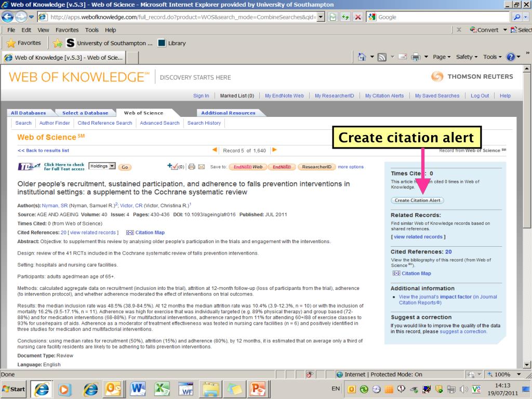Click the Create Citation Alert button
The height and width of the screenshot is (399, 532).
pyautogui.click(x=417, y=200)
